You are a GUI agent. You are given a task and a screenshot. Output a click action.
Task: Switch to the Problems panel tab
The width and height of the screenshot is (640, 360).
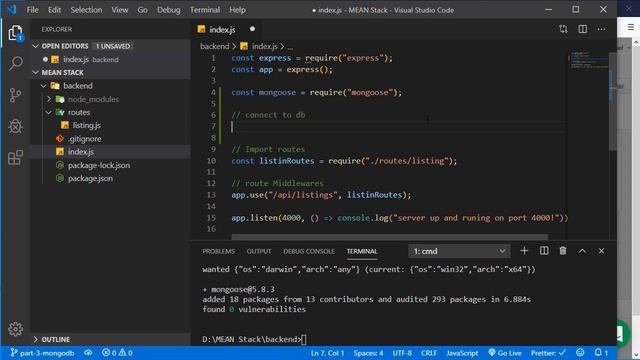click(x=218, y=251)
